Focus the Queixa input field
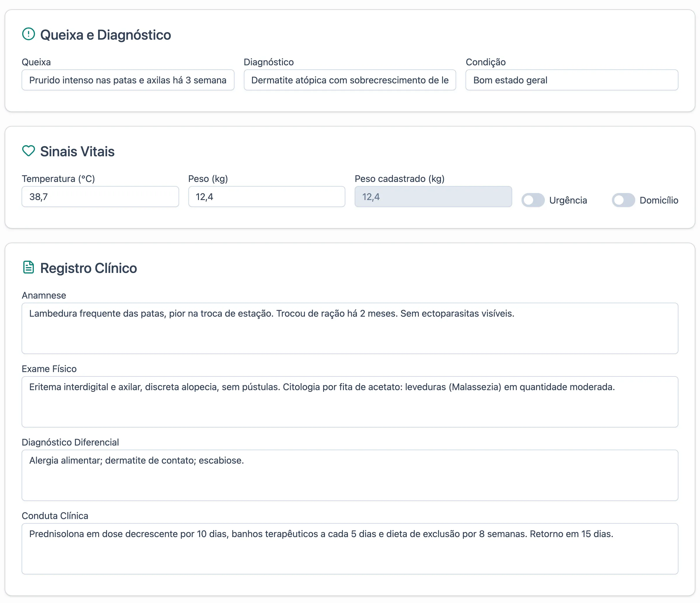 (128, 80)
